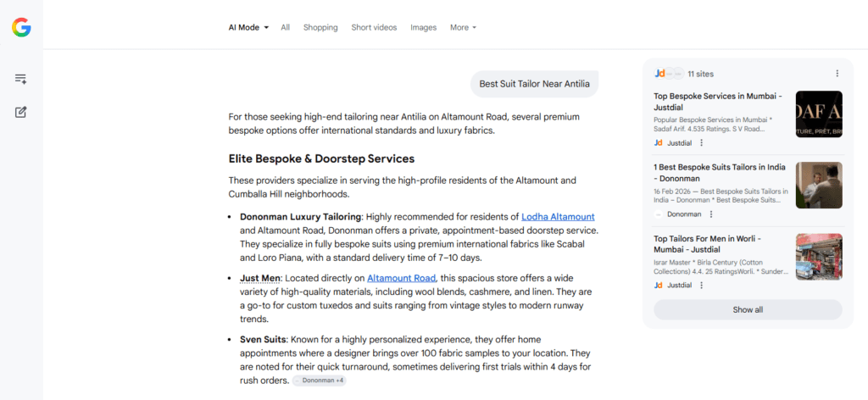868x400 pixels.
Task: Open the Short videos tab
Action: (x=374, y=27)
